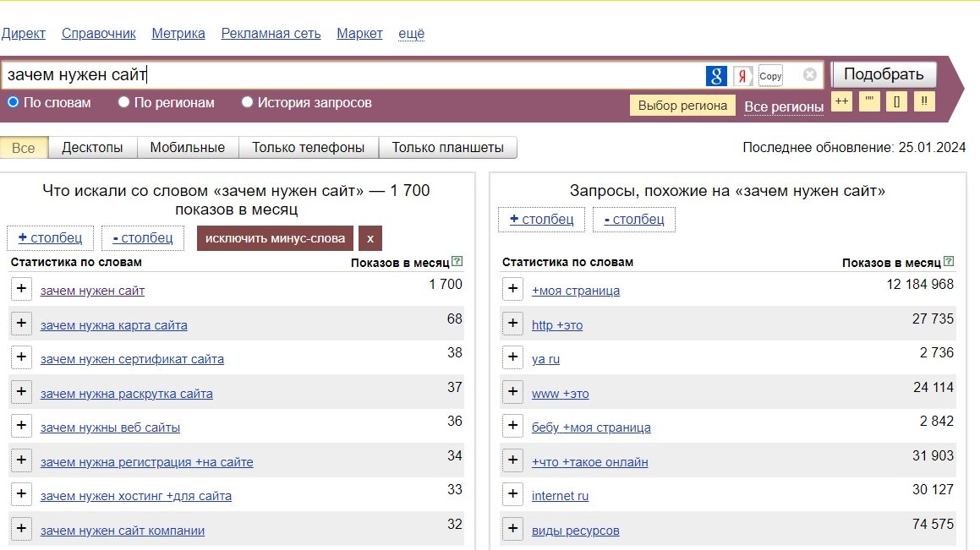Screen dimensions: 980x550
Task: Add 'зачем нужен сайт компании' with plus
Action: click(21, 528)
